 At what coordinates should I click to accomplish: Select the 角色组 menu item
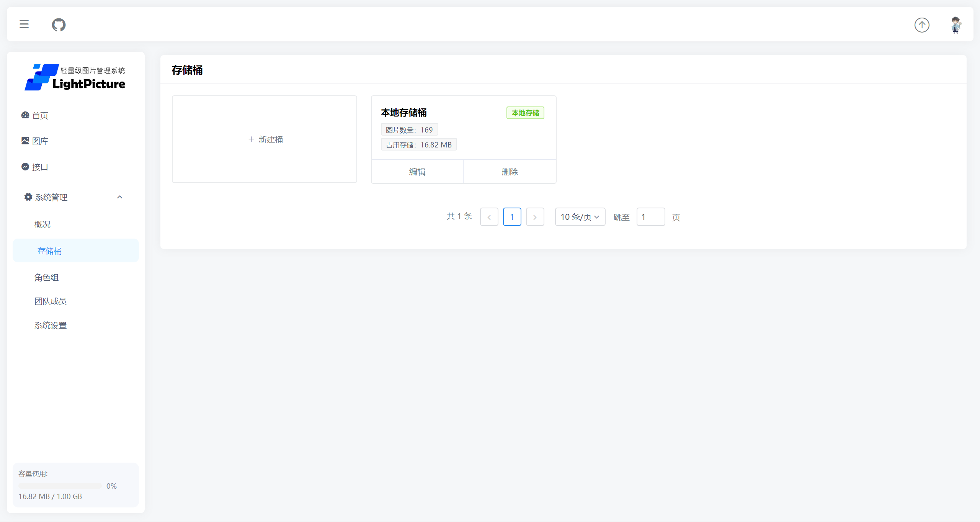pos(46,277)
